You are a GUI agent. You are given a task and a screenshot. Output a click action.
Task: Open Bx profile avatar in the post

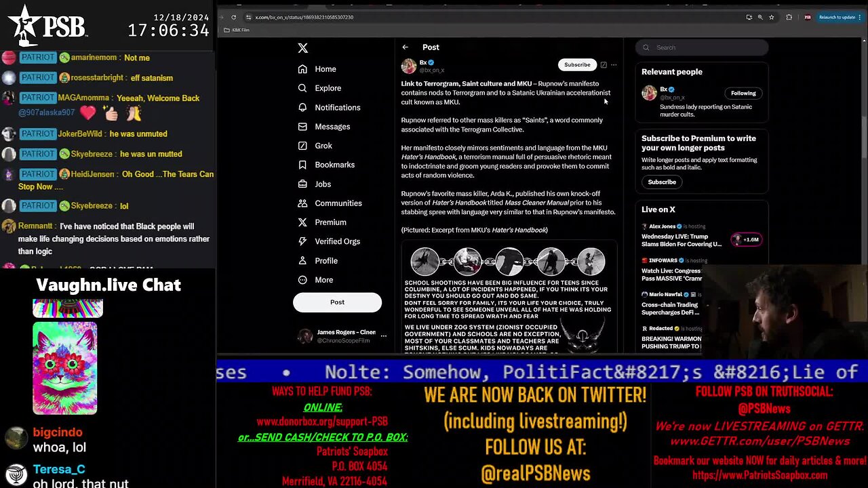point(408,66)
